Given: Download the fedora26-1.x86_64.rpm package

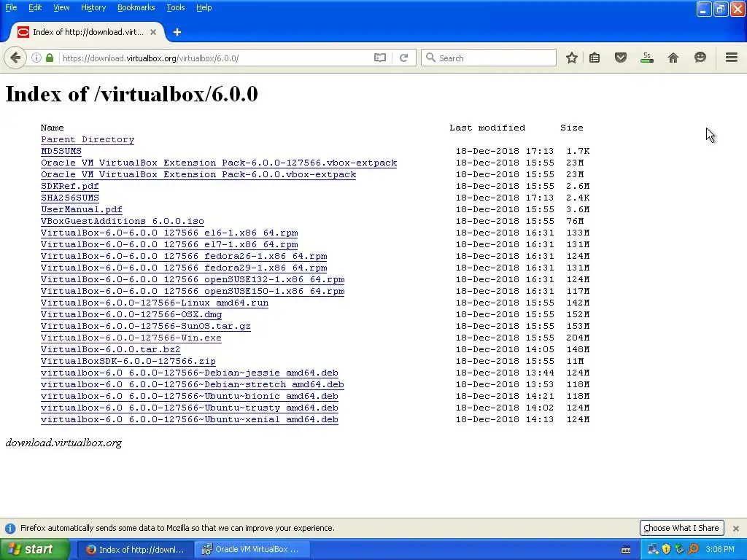Looking at the screenshot, I should [x=184, y=256].
